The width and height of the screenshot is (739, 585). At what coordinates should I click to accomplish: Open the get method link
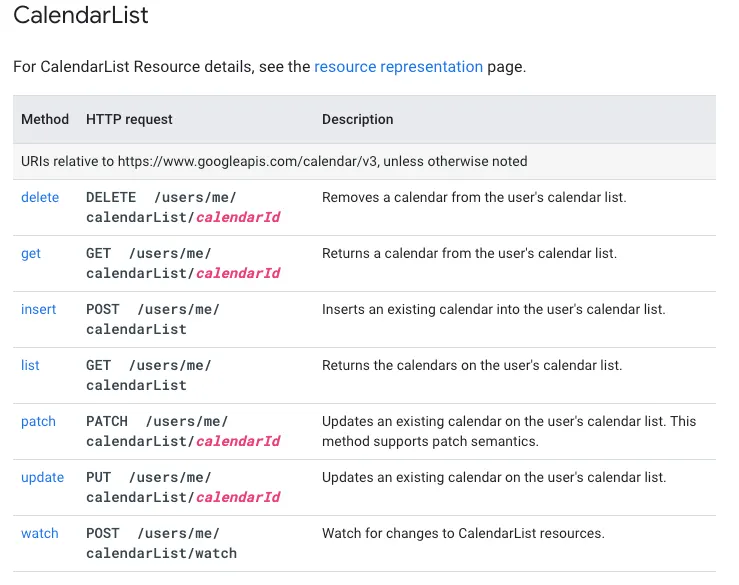click(x=31, y=253)
